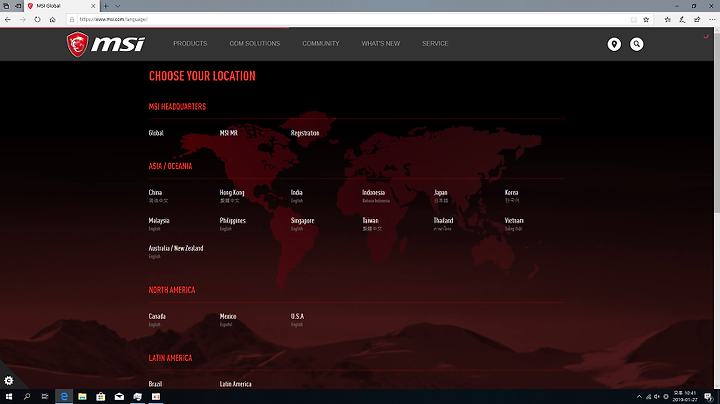Open the PRODUCTS menu
Screen dimensions: 720x404
pyautogui.click(x=190, y=44)
